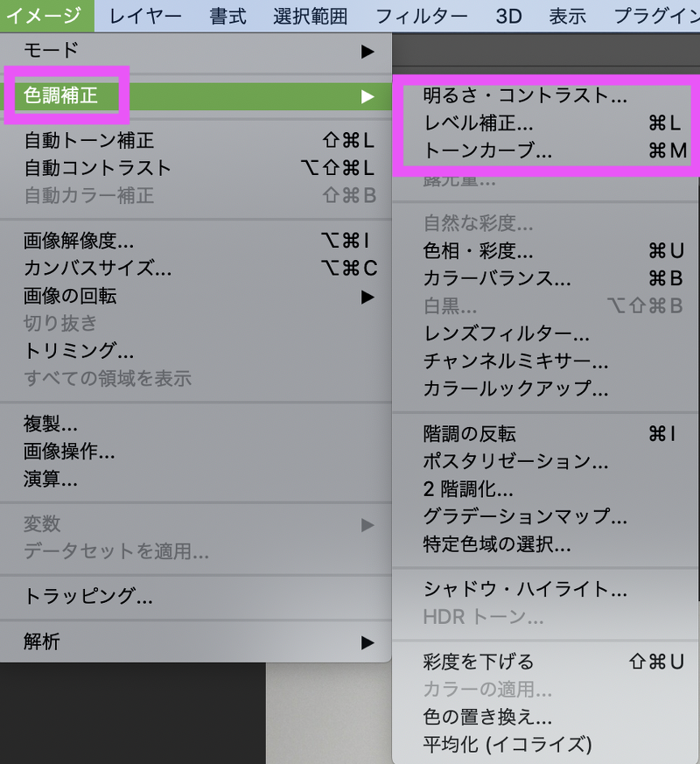Open カンバスサイズ dialog
700x764 pixels.
97,268
